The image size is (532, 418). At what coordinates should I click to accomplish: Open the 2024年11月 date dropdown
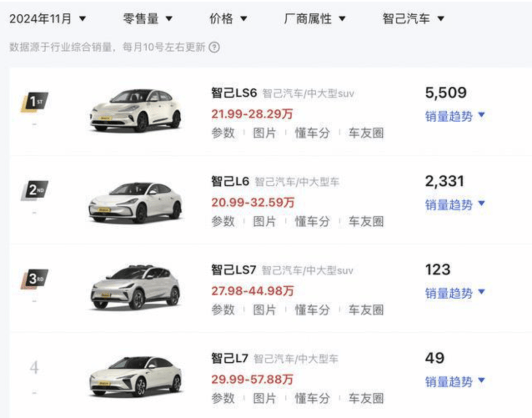(x=47, y=19)
